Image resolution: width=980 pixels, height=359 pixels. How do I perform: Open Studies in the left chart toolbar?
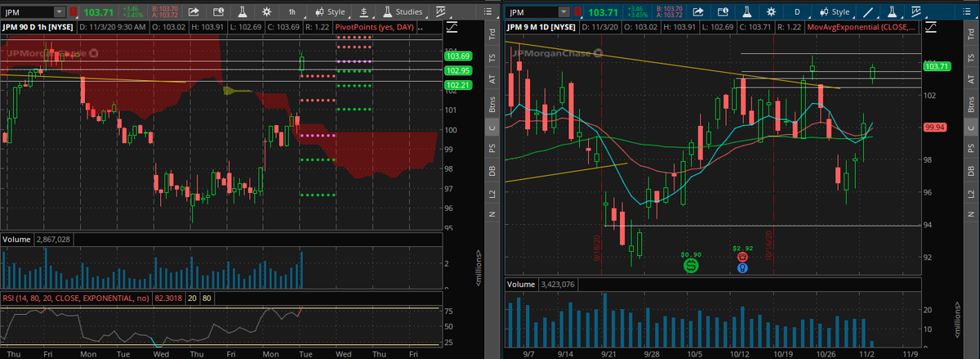pos(401,12)
